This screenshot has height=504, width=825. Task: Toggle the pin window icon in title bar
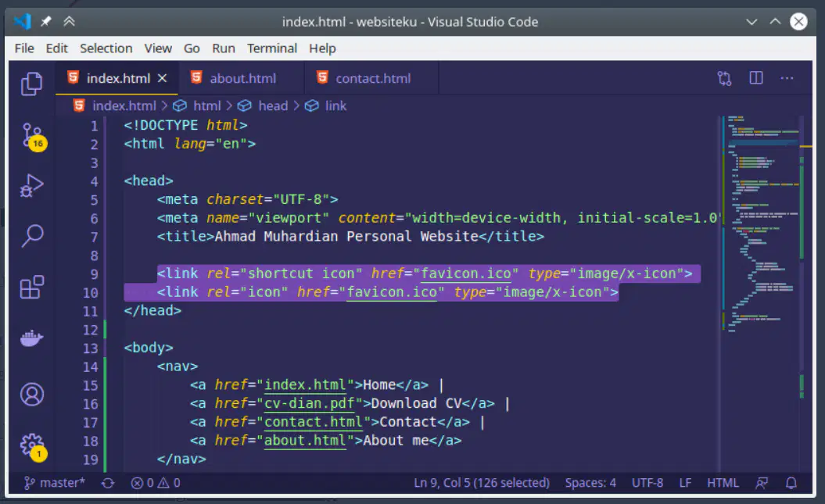[x=46, y=22]
